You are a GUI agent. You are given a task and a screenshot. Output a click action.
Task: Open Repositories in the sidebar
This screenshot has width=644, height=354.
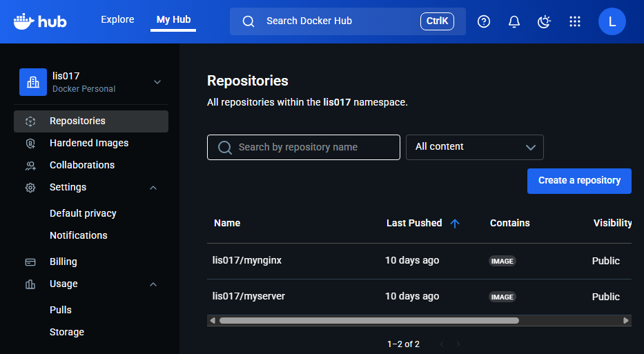(91, 121)
